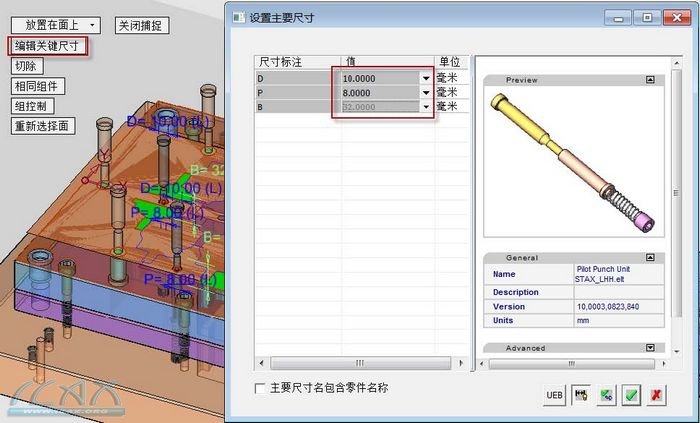Image resolution: width=700 pixels, height=423 pixels.
Task: Click the 编辑关键尺寸 button
Action: coord(48,46)
